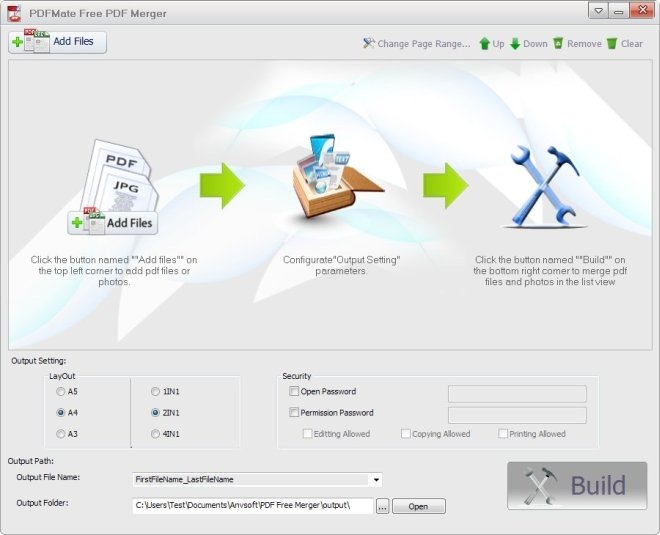
Task: Toggle Printing Allowed checkbox
Action: coord(503,434)
